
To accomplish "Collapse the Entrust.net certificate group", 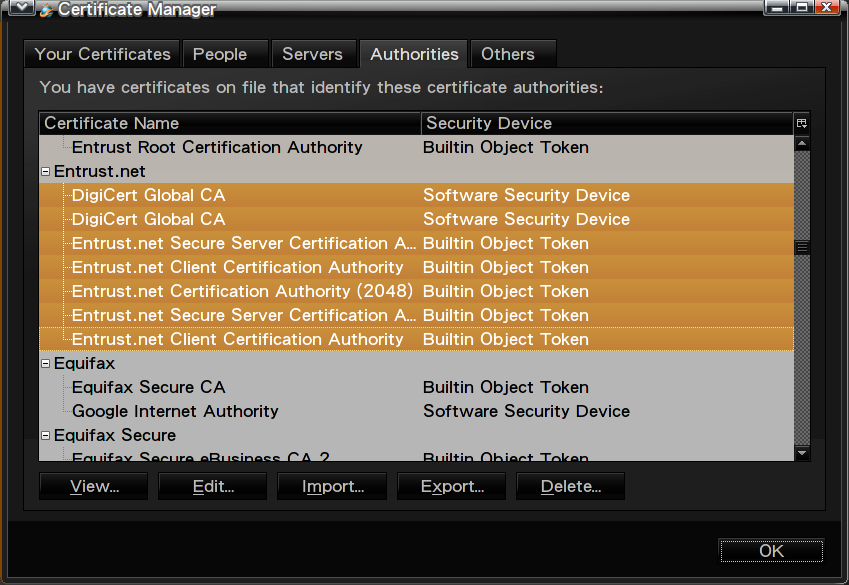I will (x=44, y=171).
